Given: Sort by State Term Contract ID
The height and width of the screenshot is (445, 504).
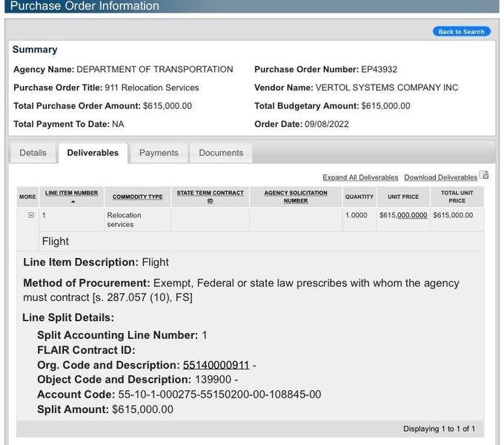Looking at the screenshot, I should point(210,197).
